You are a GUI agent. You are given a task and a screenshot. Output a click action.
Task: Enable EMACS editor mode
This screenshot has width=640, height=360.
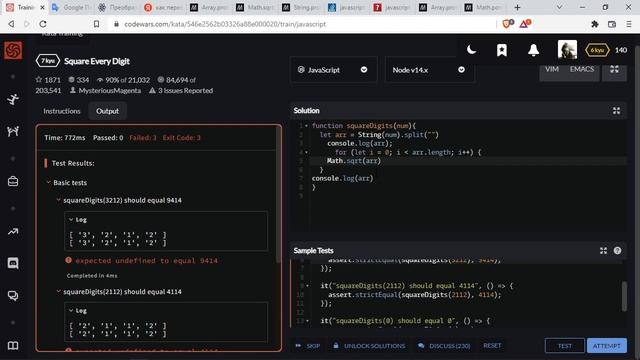coord(582,69)
